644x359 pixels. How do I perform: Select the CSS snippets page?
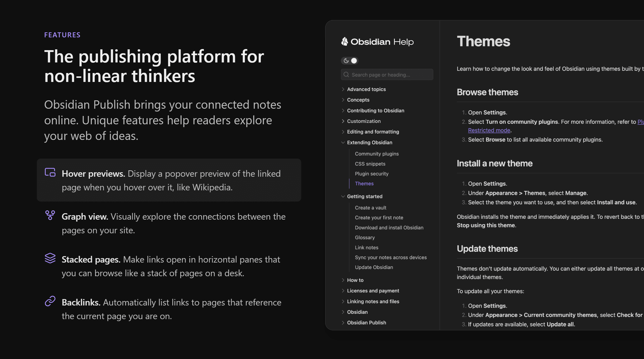[370, 164]
